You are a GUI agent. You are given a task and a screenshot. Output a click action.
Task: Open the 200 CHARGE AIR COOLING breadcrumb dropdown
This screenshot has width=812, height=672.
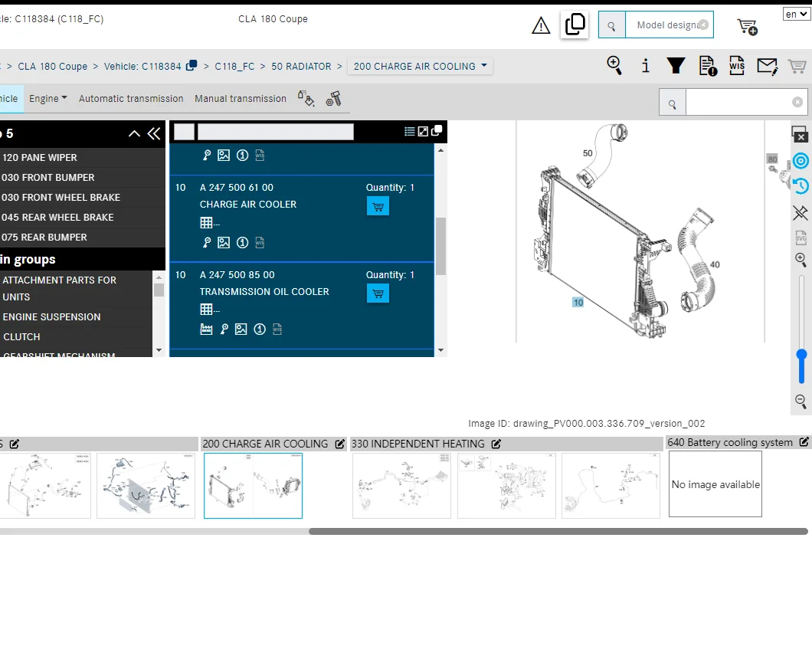click(x=420, y=67)
